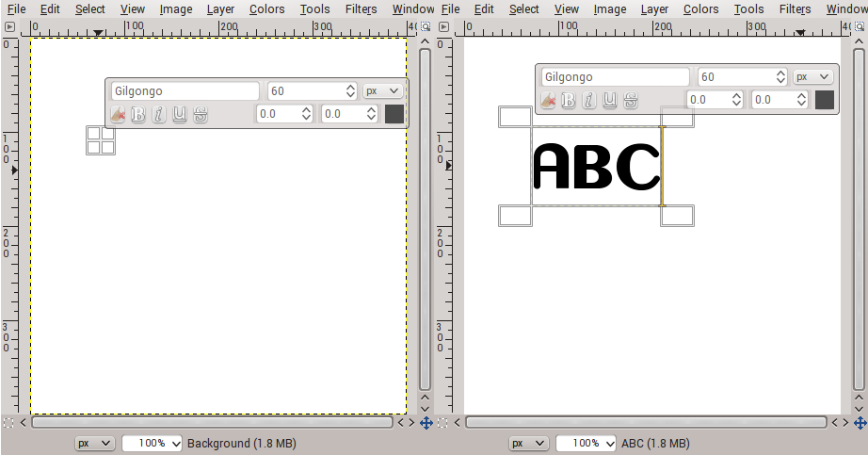This screenshot has width=868, height=455.
Task: Click right window vertical scrollbar
Action: click(859, 219)
